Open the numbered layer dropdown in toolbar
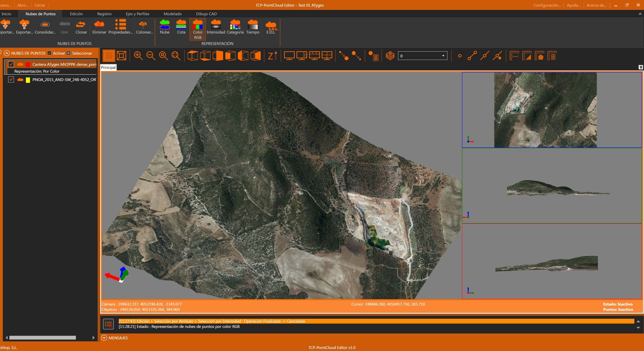This screenshot has width=644, height=351. point(443,56)
